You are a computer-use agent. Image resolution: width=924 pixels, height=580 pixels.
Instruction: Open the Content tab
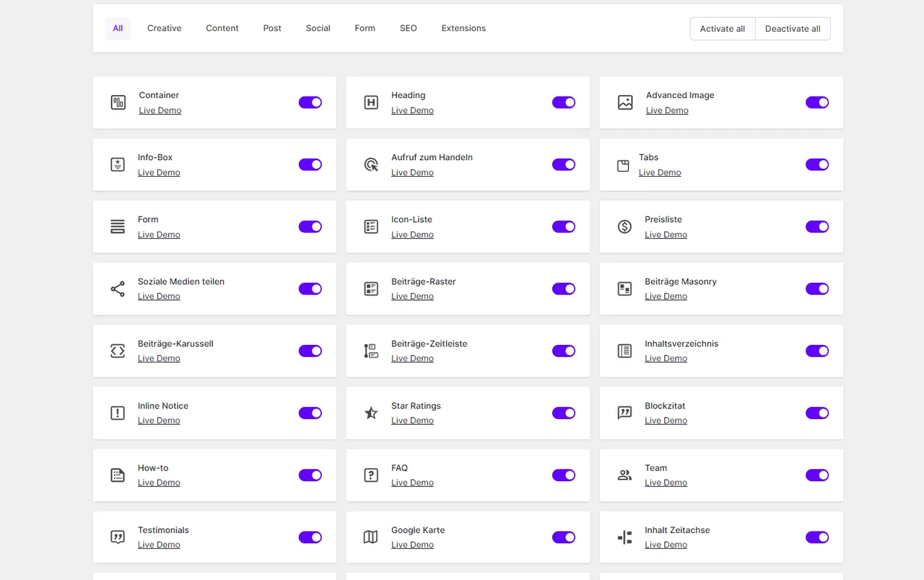[222, 29]
